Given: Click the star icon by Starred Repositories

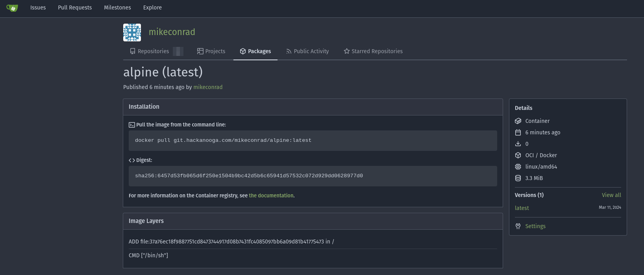Looking at the screenshot, I should click(x=346, y=51).
